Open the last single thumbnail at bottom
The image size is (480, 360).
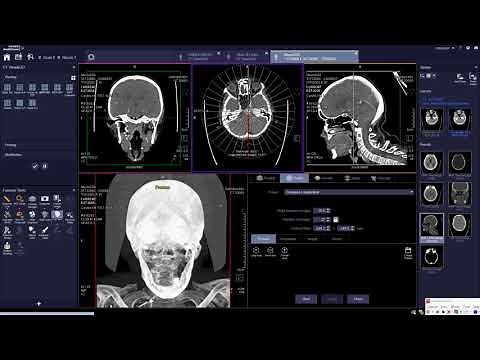[x=432, y=256]
